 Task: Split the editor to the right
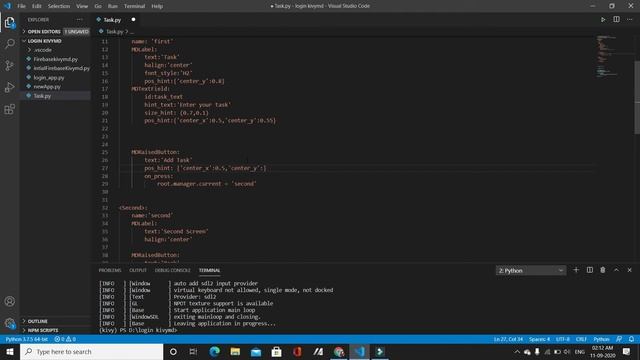(x=616, y=20)
